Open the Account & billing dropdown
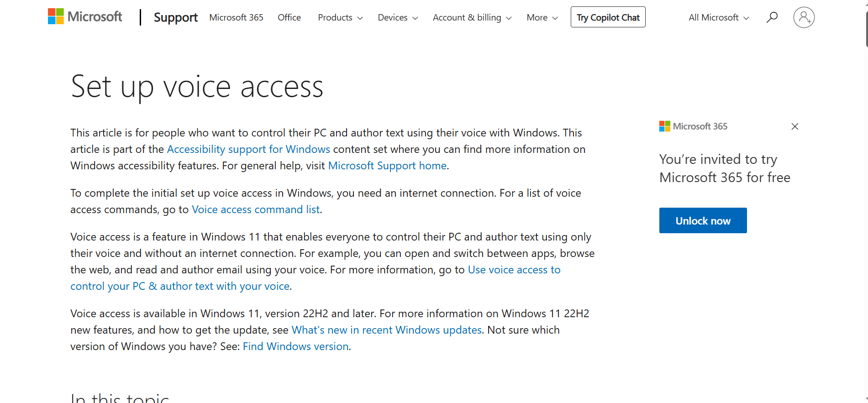This screenshot has width=868, height=403. point(472,17)
